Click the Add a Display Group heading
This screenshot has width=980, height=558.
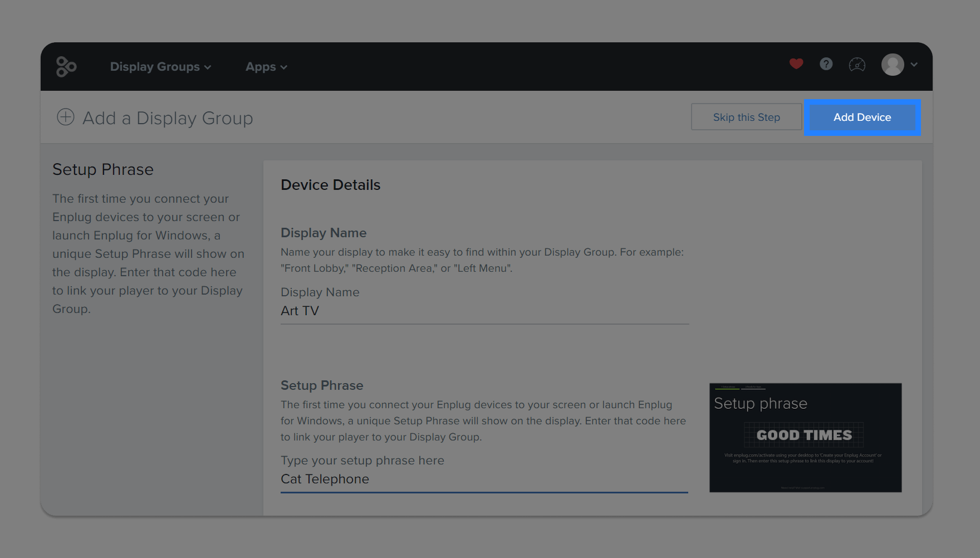(168, 118)
